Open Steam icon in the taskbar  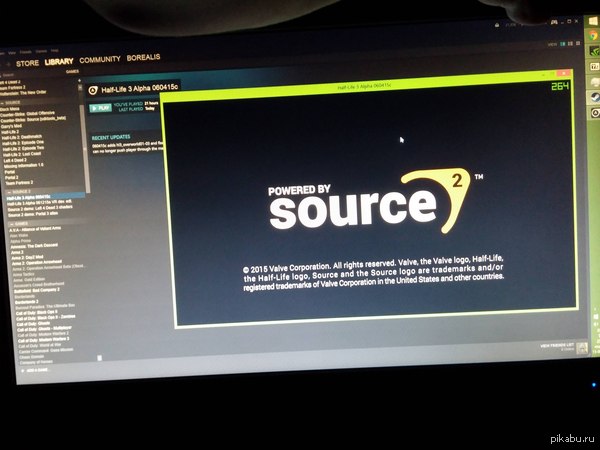pos(595,97)
